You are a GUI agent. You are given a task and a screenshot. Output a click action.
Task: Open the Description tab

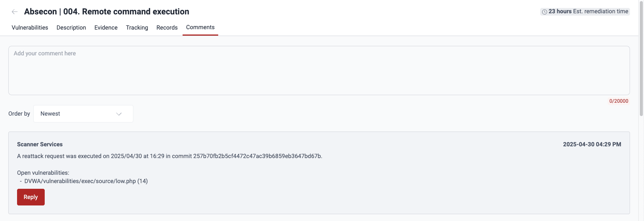(71, 27)
